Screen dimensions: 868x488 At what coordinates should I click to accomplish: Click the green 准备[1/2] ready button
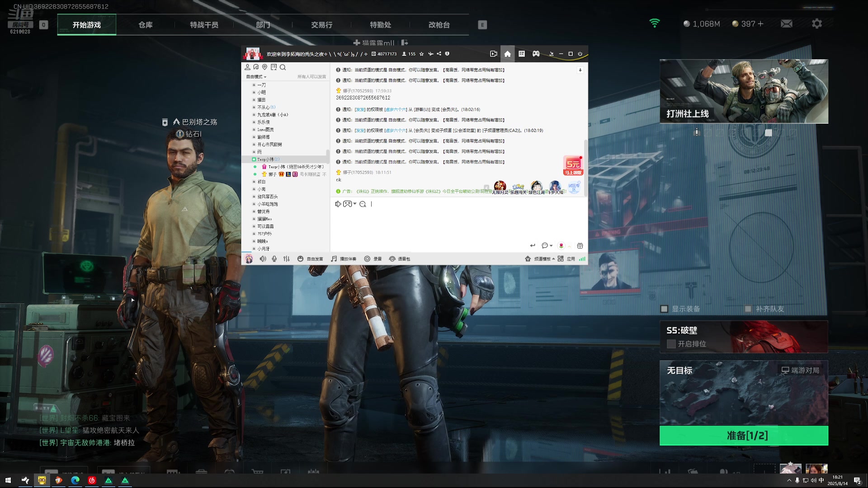[x=744, y=436]
